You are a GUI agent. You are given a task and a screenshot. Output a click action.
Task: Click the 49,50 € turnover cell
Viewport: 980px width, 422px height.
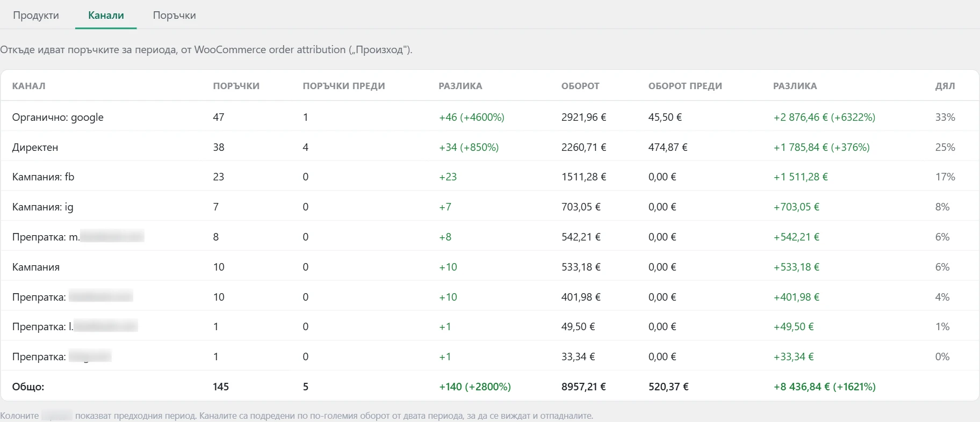pyautogui.click(x=578, y=326)
